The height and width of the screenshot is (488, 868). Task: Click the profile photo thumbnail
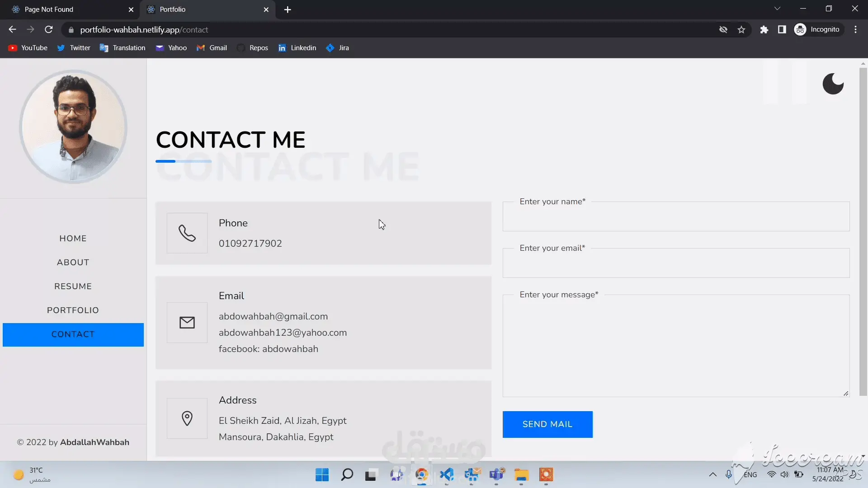click(73, 127)
